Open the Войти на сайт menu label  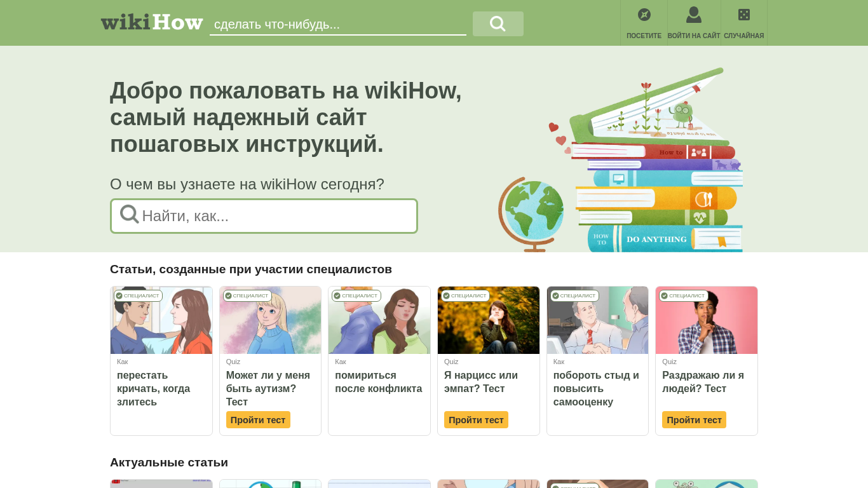click(694, 36)
